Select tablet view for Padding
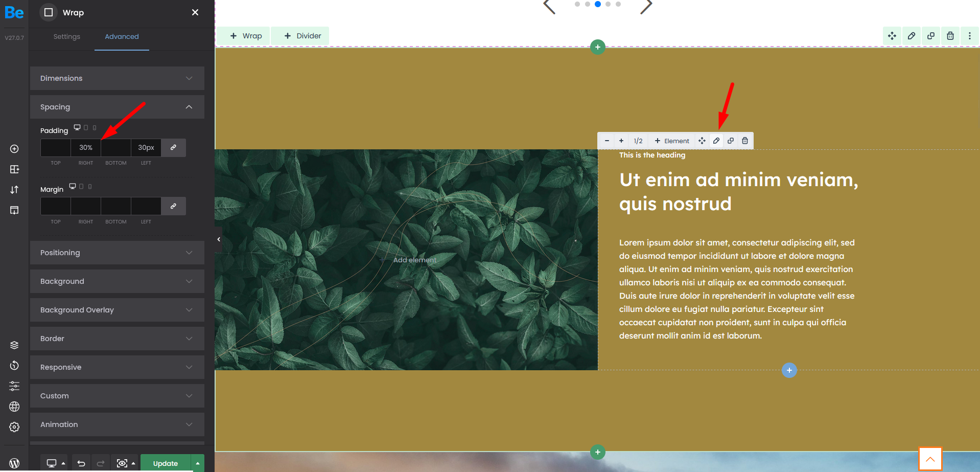Viewport: 980px width, 472px height. (x=86, y=127)
